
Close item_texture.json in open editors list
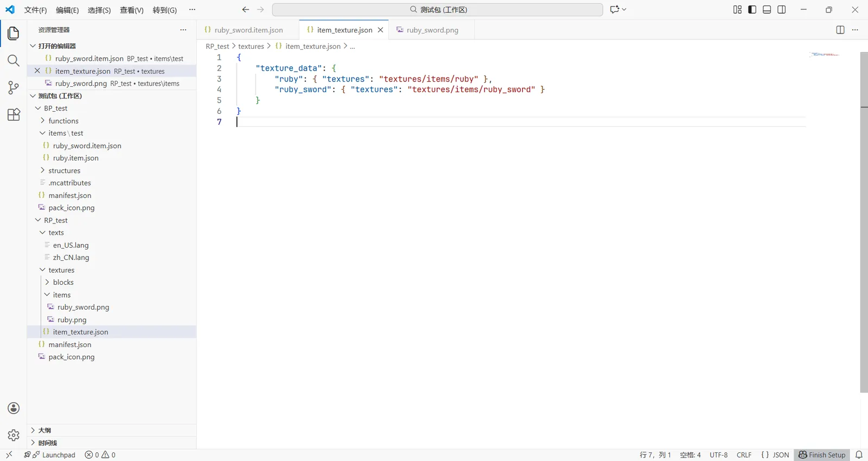click(x=37, y=71)
